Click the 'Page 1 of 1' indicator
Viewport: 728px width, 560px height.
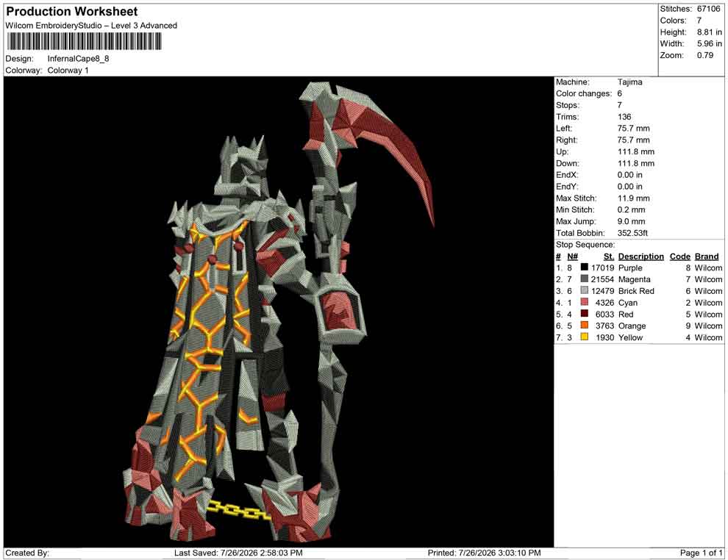[701, 553]
